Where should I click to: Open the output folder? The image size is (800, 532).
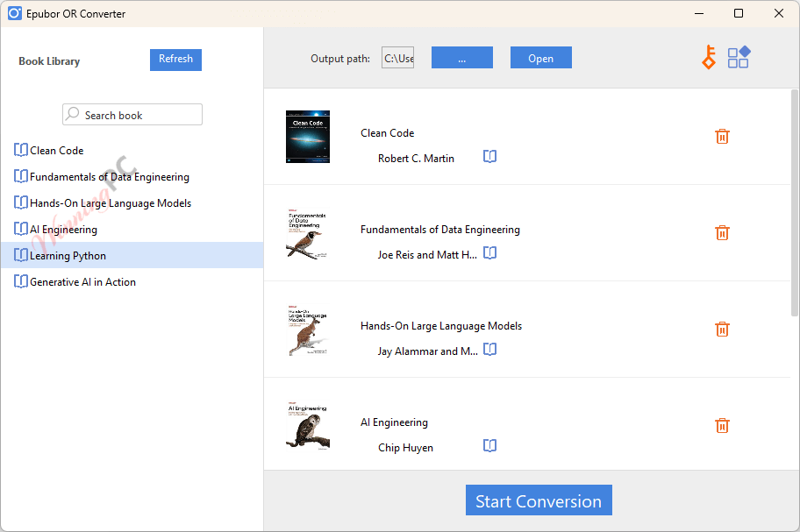[x=541, y=57]
